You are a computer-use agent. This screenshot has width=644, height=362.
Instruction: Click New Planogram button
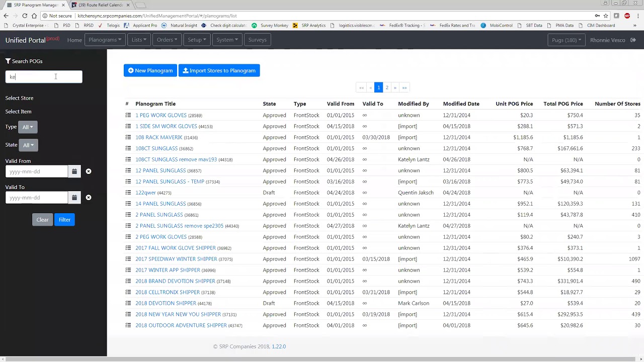click(150, 70)
